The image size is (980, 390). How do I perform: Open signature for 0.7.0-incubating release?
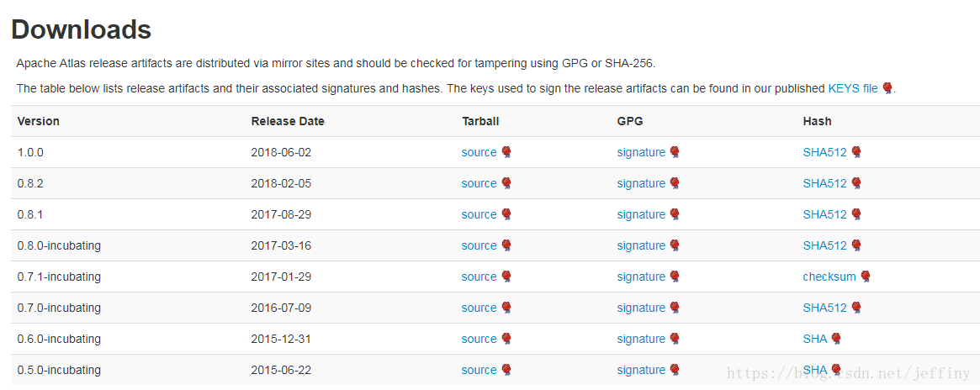[641, 308]
